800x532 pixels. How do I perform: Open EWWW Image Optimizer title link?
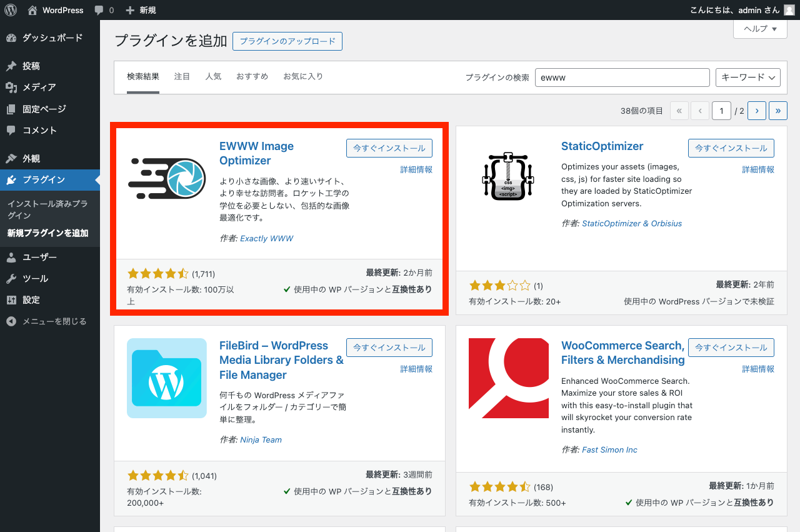coord(256,153)
